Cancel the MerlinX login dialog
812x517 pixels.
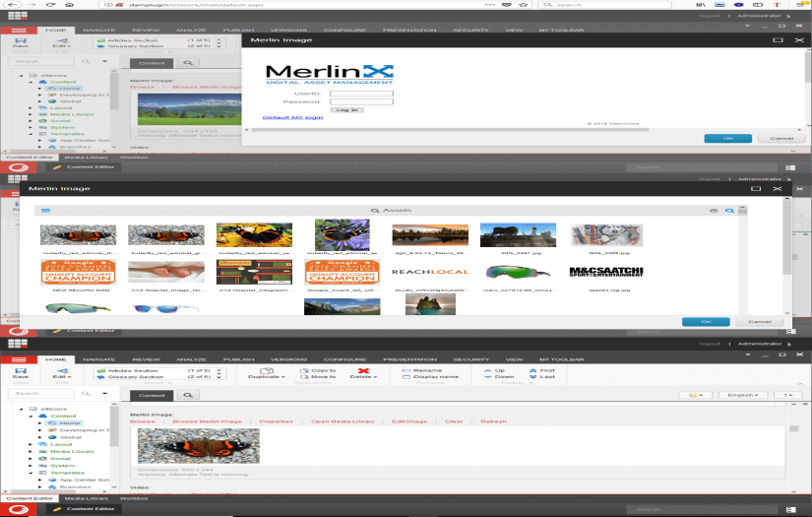click(x=781, y=138)
